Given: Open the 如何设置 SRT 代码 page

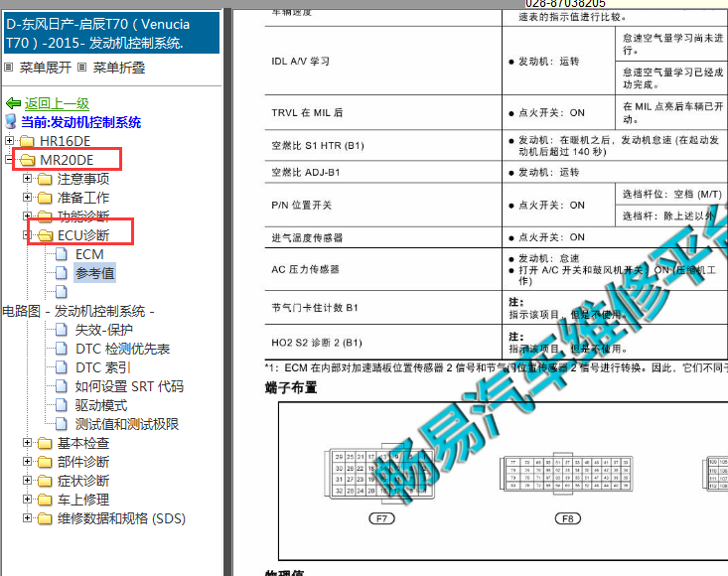Looking at the screenshot, I should click(129, 386).
